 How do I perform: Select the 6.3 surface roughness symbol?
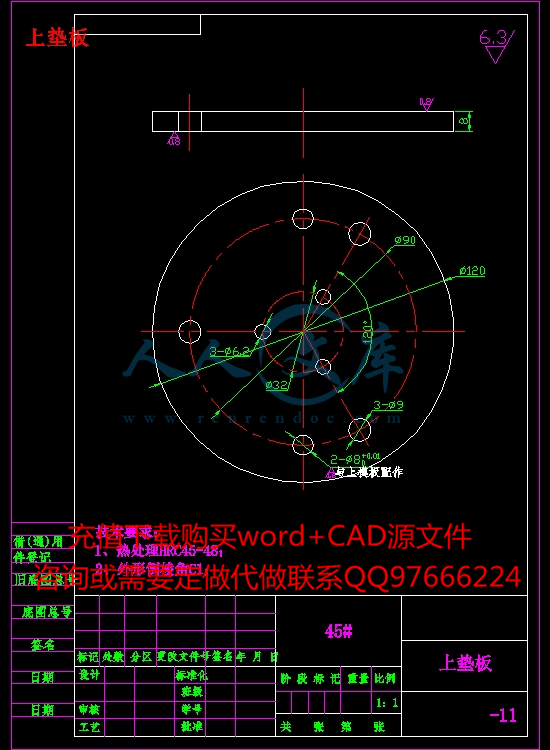click(497, 46)
